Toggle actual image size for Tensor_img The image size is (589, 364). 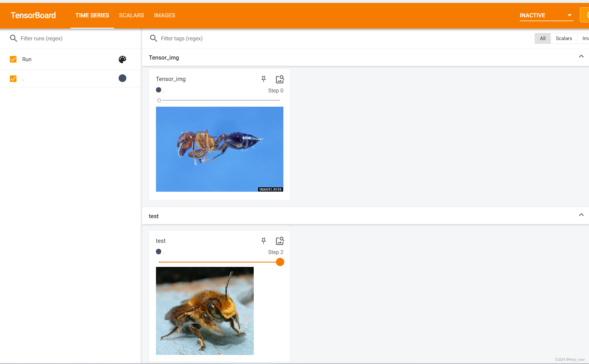(280, 79)
